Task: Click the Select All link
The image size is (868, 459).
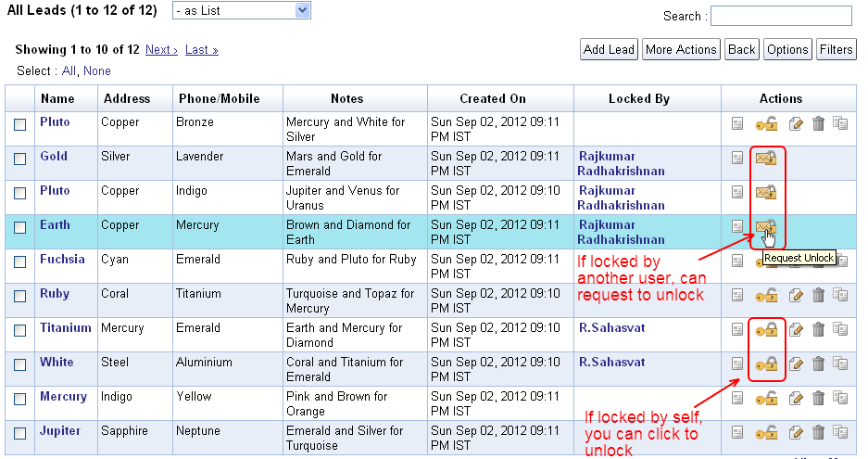Action: coord(69,70)
